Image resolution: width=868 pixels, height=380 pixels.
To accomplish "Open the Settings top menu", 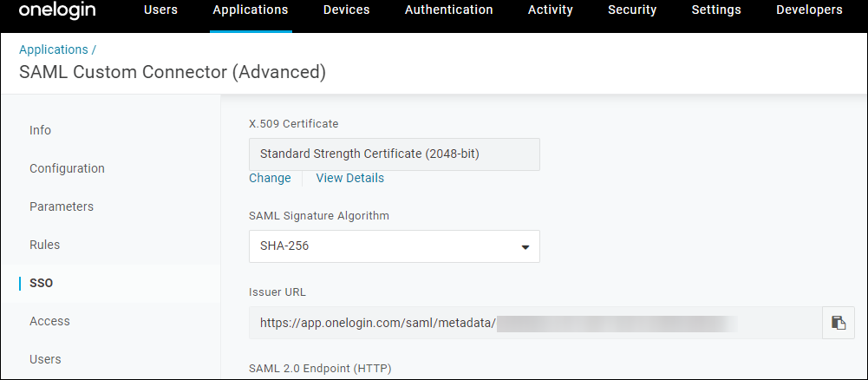I will click(716, 10).
